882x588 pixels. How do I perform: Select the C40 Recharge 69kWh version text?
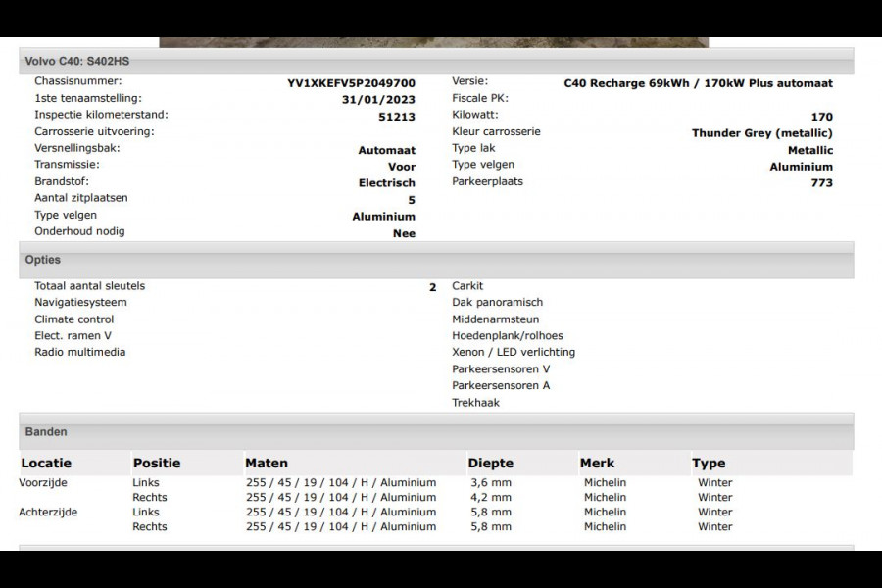click(x=698, y=84)
